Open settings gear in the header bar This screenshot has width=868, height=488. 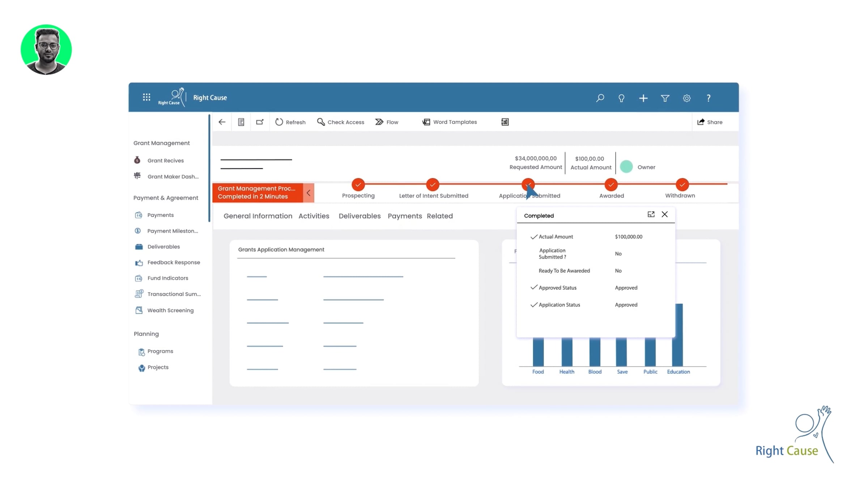coord(686,98)
